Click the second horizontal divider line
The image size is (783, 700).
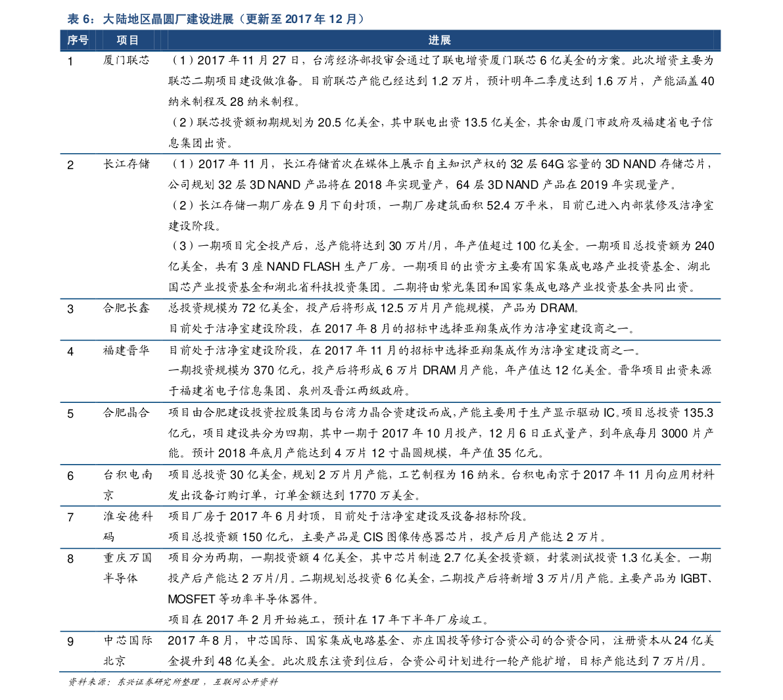[391, 300]
